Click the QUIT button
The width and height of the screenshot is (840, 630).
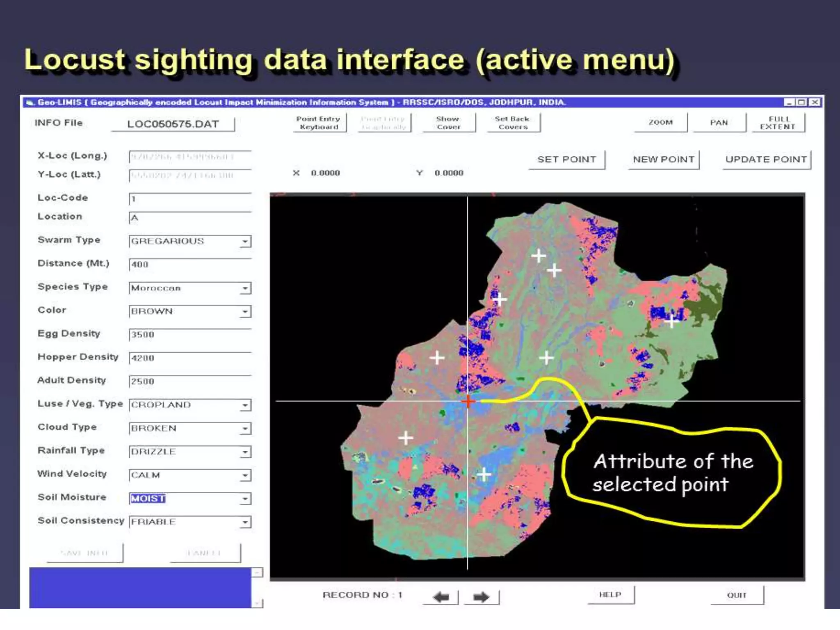pos(737,595)
